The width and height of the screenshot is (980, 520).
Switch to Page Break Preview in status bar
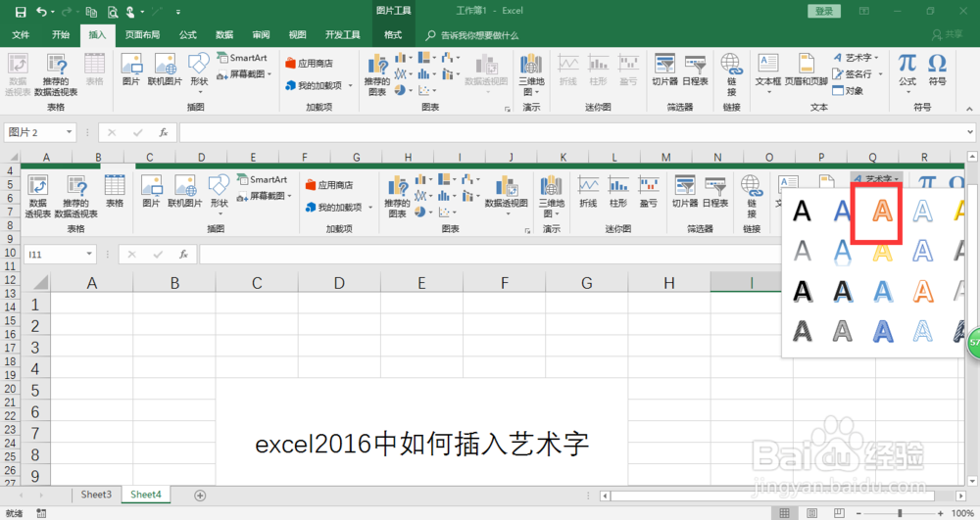[840, 513]
